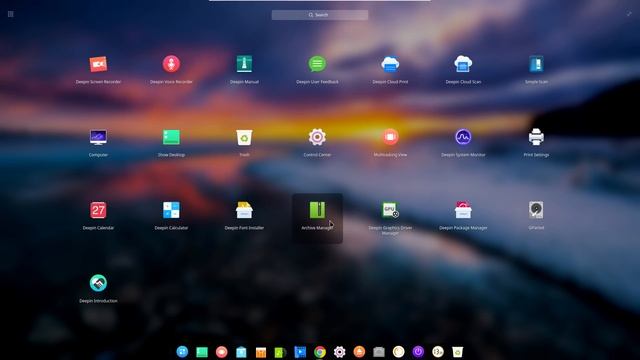Open Google Chrome from the dock

320,351
